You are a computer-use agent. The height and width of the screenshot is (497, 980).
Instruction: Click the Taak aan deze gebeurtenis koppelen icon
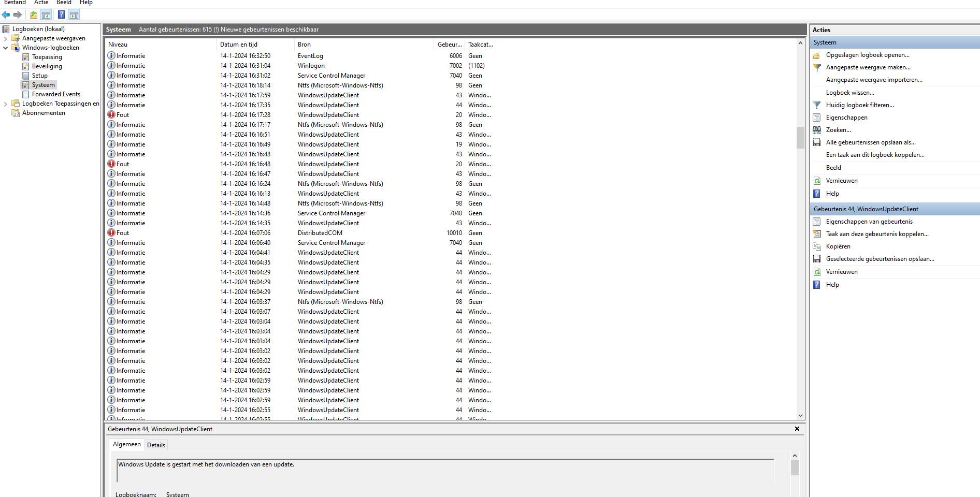[x=817, y=234]
